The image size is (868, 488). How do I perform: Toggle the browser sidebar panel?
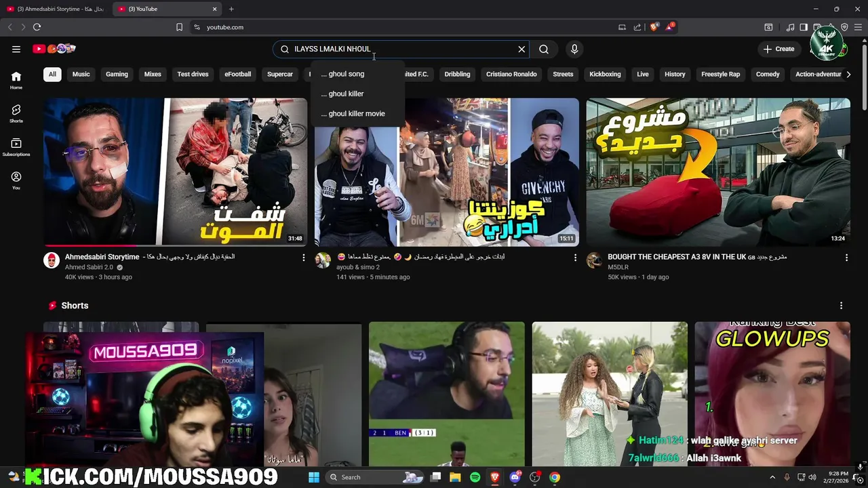click(x=804, y=27)
